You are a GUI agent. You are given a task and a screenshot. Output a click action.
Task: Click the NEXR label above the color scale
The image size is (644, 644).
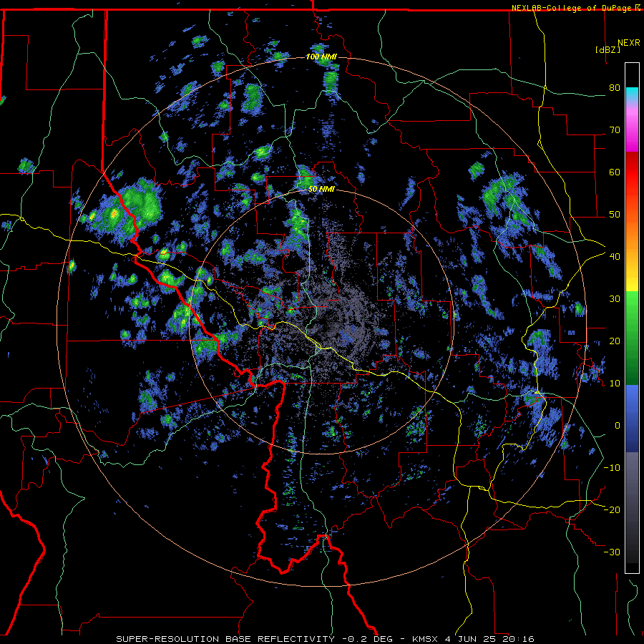[x=629, y=43]
